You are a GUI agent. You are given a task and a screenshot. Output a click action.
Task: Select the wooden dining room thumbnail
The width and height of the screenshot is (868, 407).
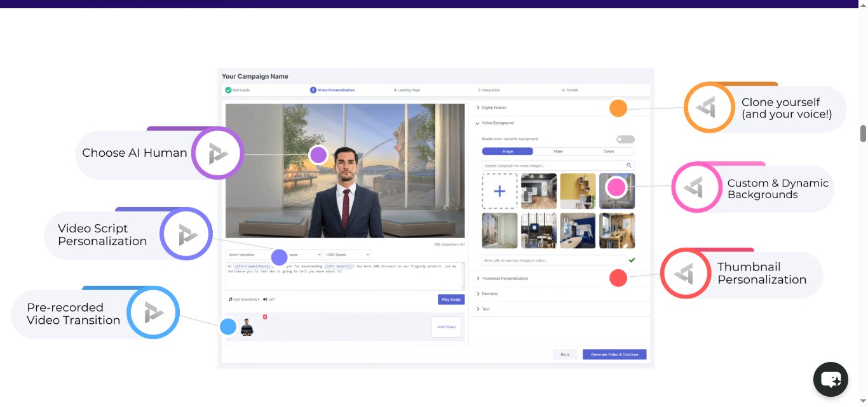(617, 230)
